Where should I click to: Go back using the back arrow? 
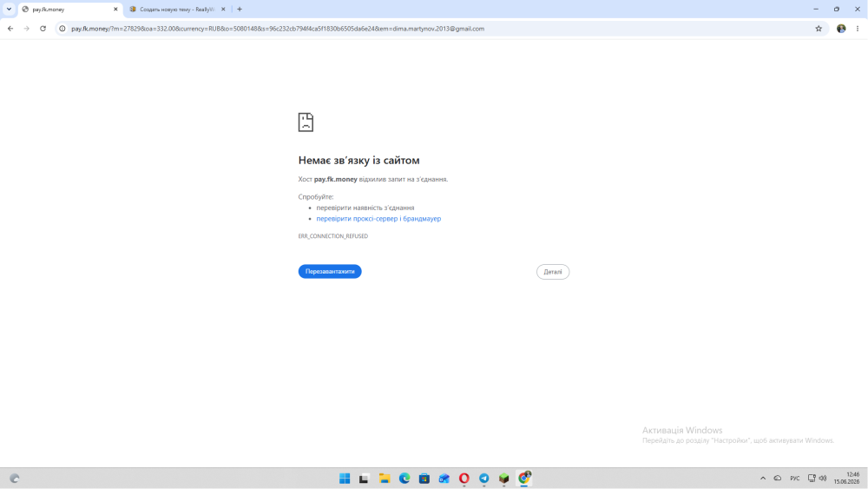point(10,29)
